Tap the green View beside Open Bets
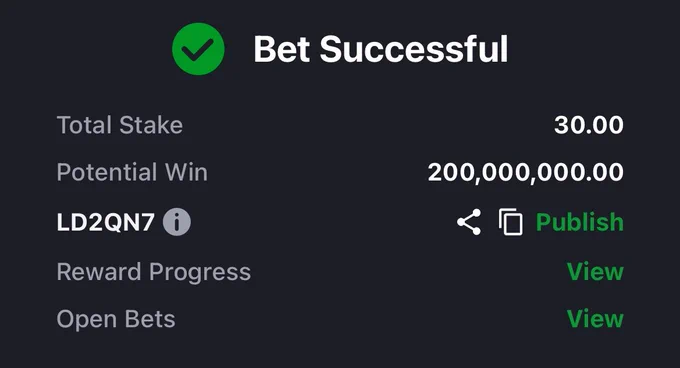This screenshot has height=368, width=680. [595, 319]
